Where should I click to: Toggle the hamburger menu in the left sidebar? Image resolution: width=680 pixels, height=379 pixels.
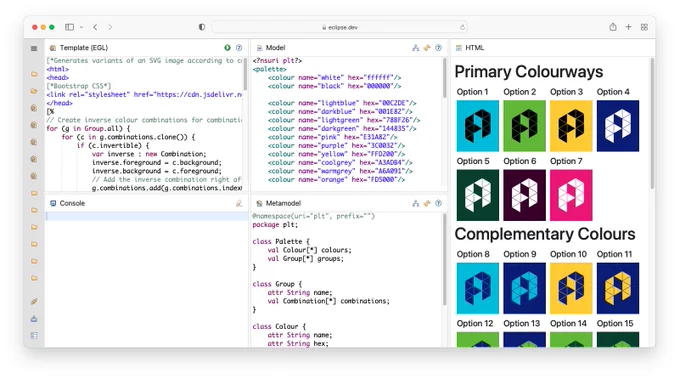pos(34,48)
